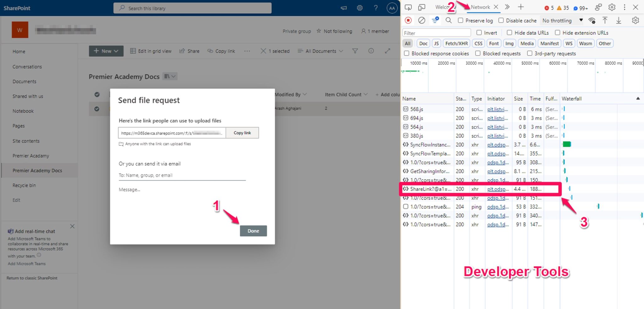Open the network request search

[449, 20]
